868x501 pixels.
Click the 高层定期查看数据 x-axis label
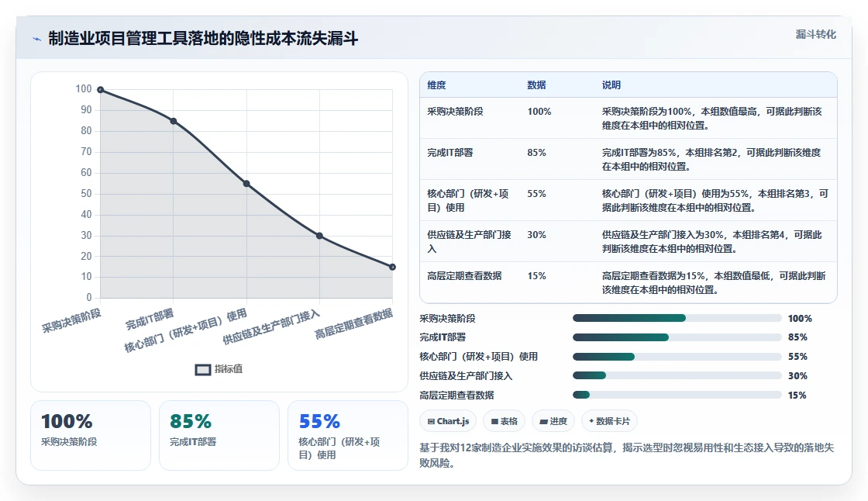[353, 323]
